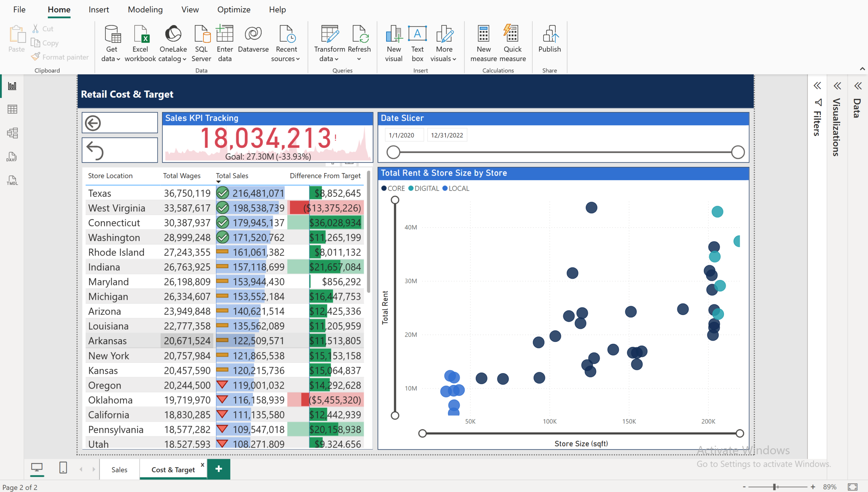Click the back arrow button on report

click(120, 123)
